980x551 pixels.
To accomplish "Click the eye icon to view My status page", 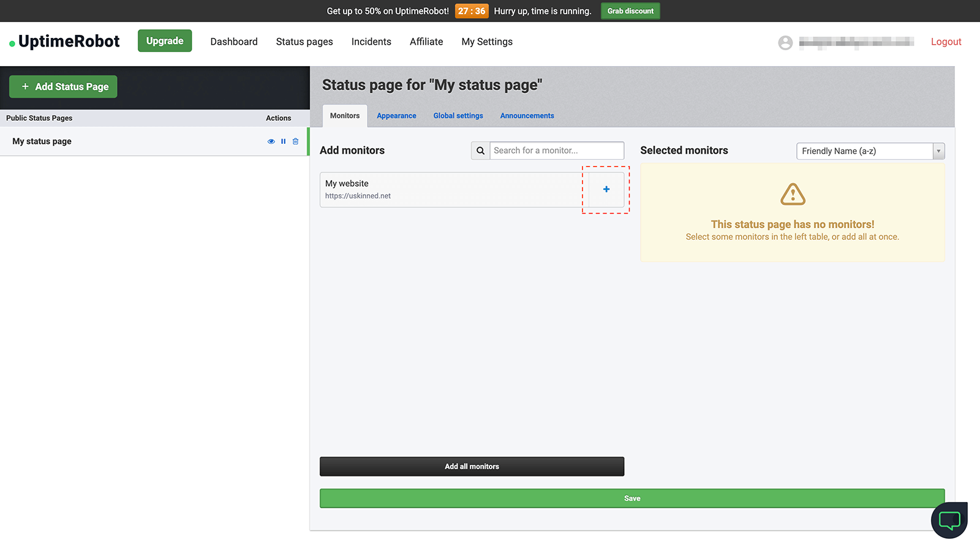I will [x=271, y=141].
